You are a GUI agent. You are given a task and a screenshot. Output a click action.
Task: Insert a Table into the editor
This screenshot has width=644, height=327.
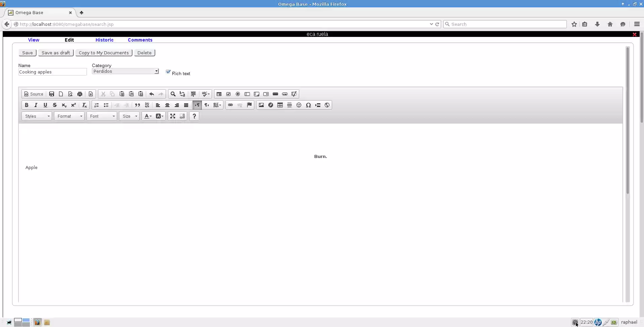point(280,105)
